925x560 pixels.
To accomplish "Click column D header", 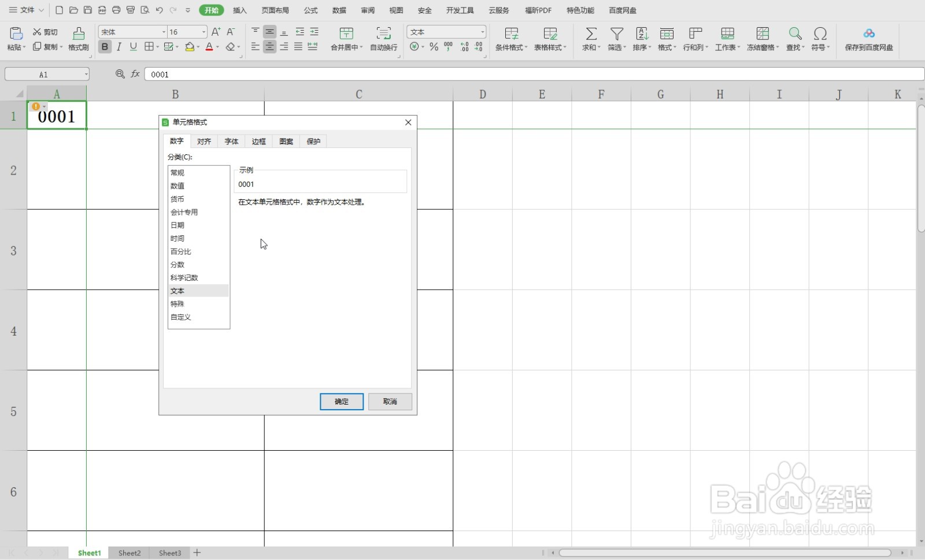I will [x=483, y=94].
